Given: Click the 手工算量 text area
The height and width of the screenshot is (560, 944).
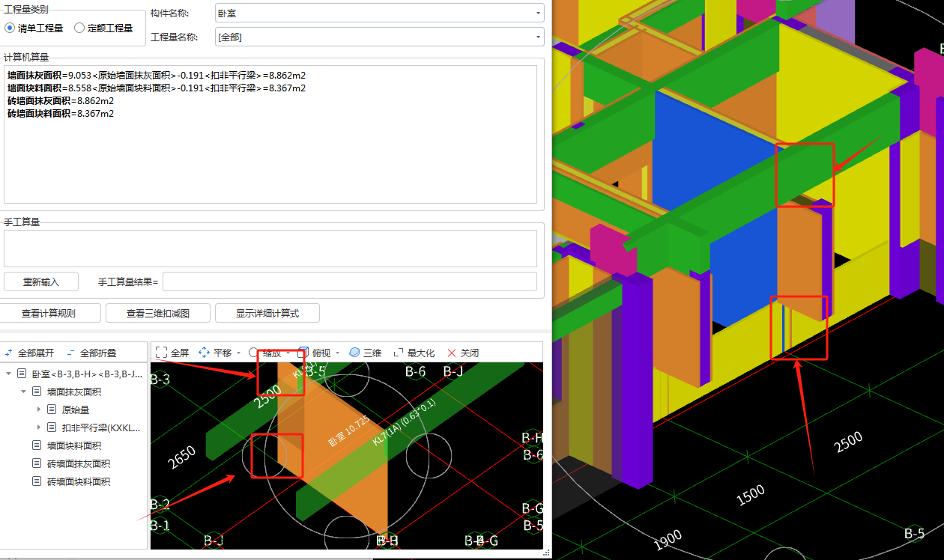Looking at the screenshot, I should pyautogui.click(x=270, y=249).
